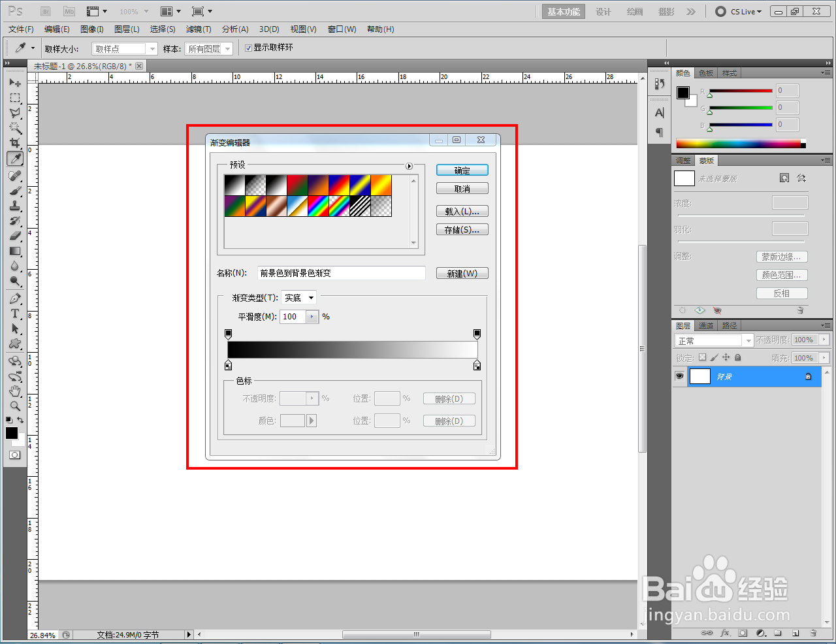Image resolution: width=836 pixels, height=644 pixels.
Task: Select the Healing Brush tool
Action: point(15,176)
